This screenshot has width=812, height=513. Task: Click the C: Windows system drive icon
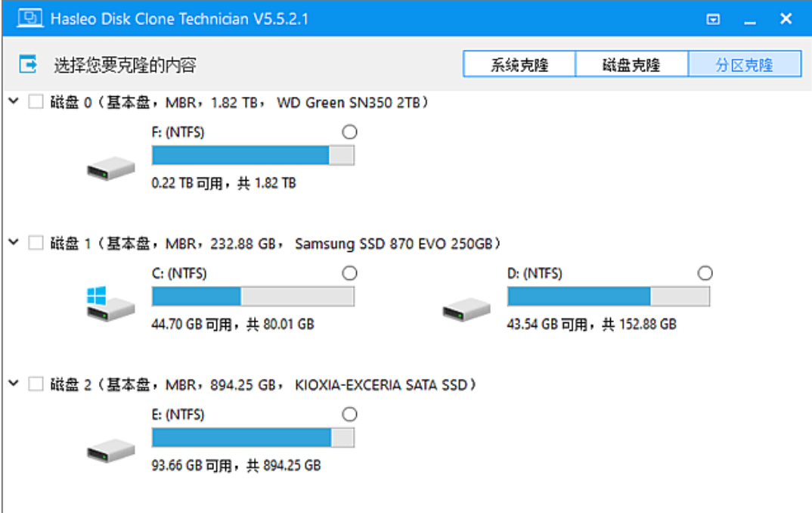pos(110,303)
